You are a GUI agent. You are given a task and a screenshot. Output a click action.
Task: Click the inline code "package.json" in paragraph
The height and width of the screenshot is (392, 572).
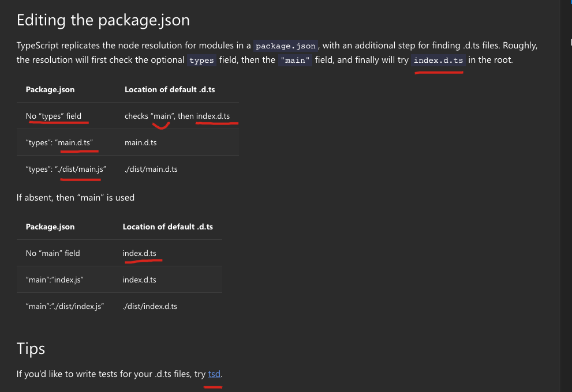point(286,46)
